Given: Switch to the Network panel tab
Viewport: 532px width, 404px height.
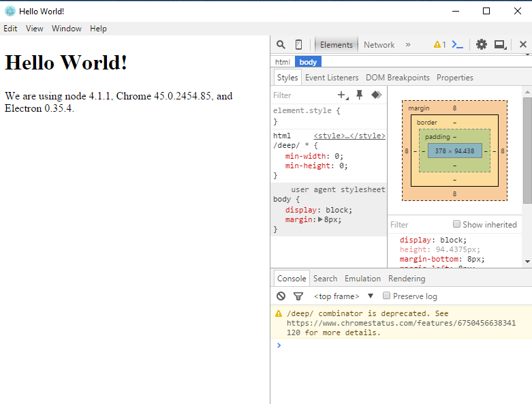Looking at the screenshot, I should [379, 45].
